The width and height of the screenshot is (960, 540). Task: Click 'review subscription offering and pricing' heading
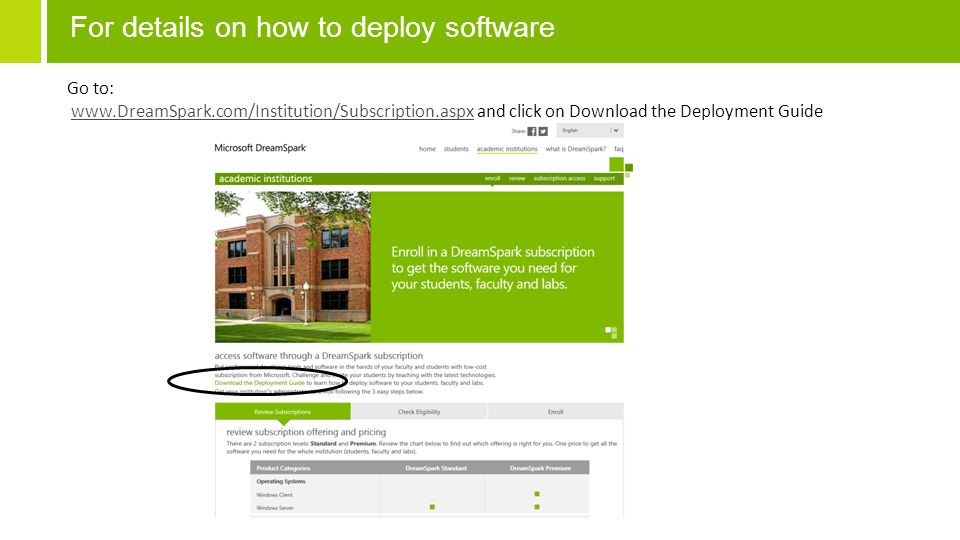click(x=306, y=432)
